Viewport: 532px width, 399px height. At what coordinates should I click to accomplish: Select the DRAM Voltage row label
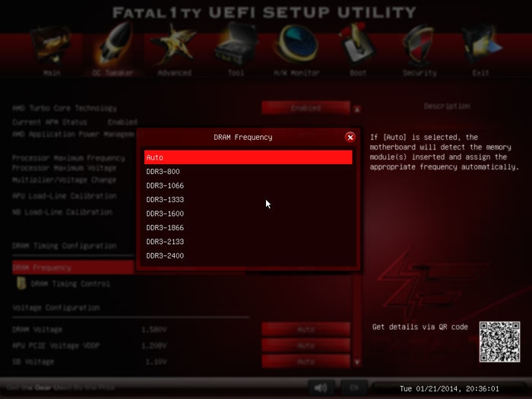37,329
